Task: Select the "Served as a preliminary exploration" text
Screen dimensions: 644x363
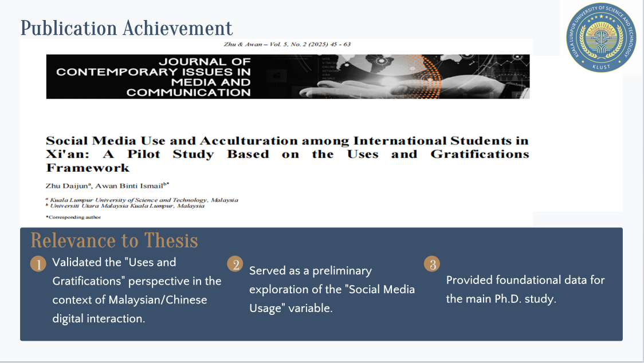Action: click(332, 289)
